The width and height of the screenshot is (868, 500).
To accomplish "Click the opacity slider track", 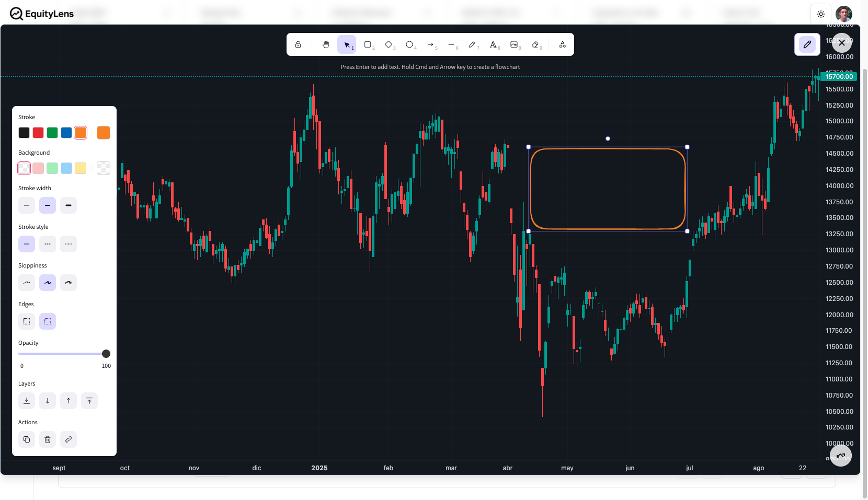I will (x=62, y=354).
